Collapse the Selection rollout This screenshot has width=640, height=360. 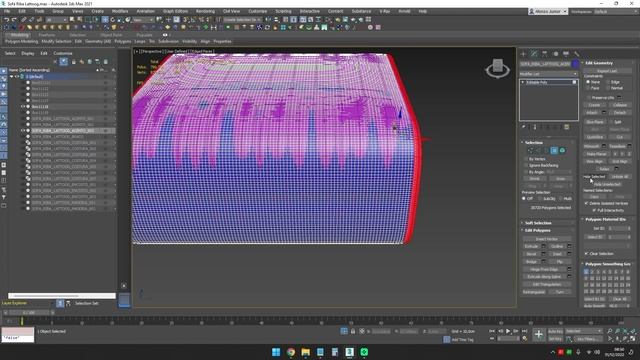tap(534, 142)
